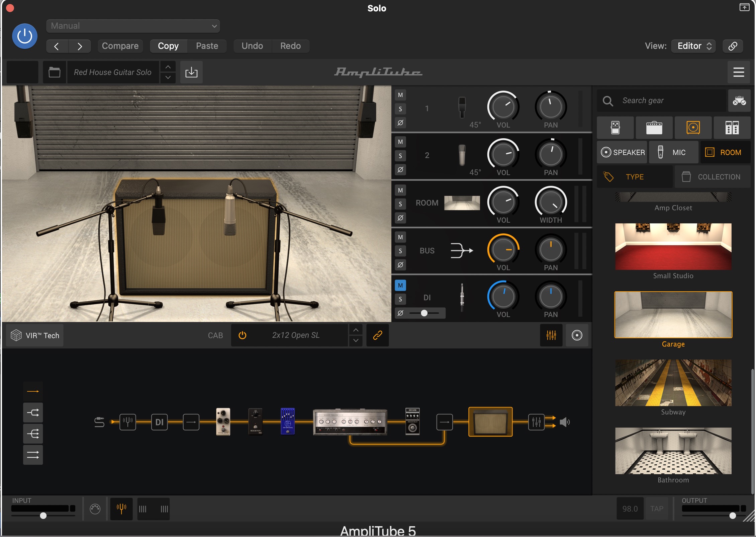
Task: Solo the BUS channel
Action: point(400,251)
